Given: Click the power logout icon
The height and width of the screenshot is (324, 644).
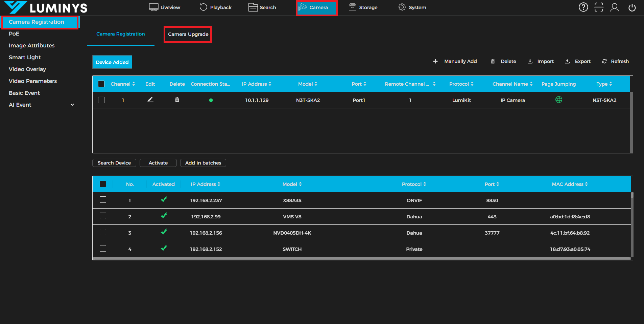Looking at the screenshot, I should click(632, 7).
